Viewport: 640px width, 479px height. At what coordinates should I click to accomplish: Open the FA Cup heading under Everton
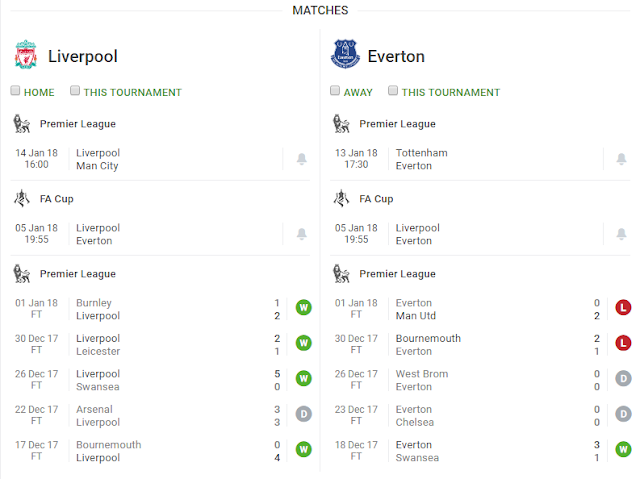tap(376, 199)
